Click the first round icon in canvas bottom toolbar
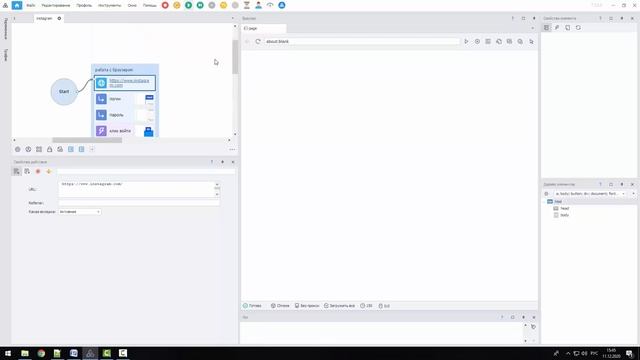This screenshot has height=360, width=640. point(18,149)
